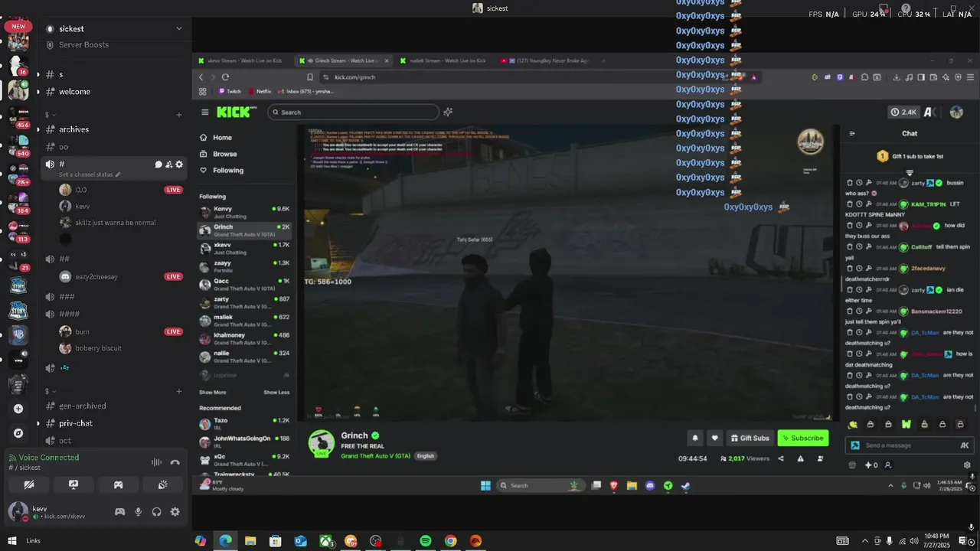Open Kick chat settings gear

point(967,465)
